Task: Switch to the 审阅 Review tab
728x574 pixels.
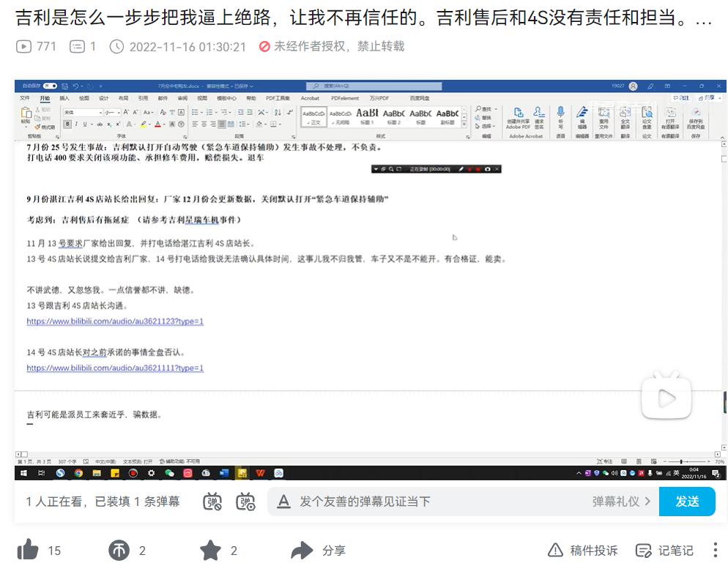Action: pyautogui.click(x=182, y=98)
